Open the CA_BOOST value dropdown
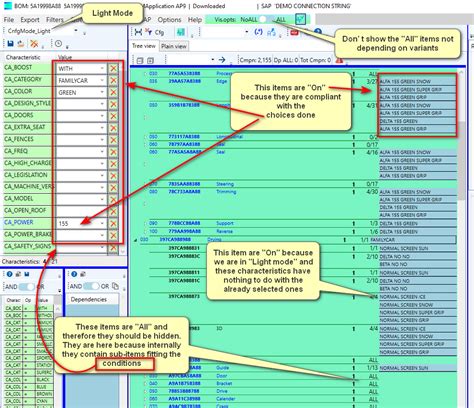Image resolution: width=474 pixels, height=408 pixels. (x=102, y=68)
